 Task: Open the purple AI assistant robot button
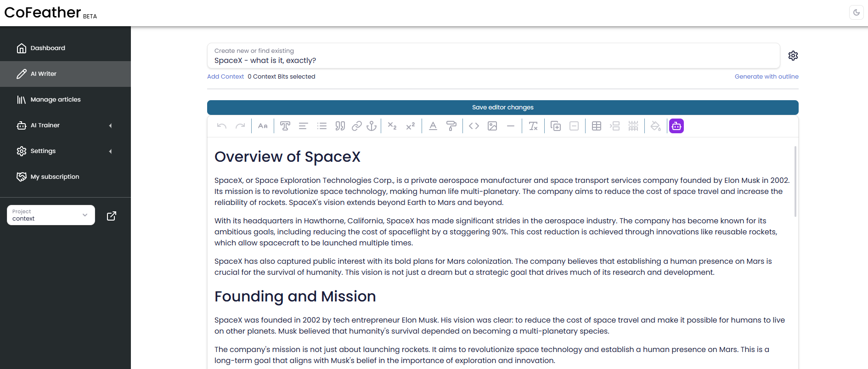pos(676,126)
